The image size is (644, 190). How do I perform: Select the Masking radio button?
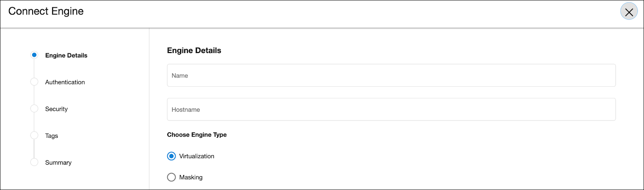(171, 177)
